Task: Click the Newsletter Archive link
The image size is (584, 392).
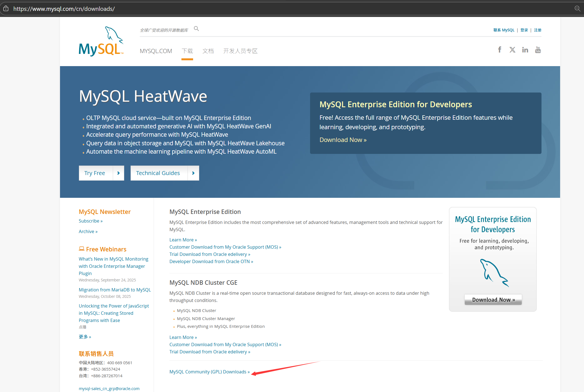Action: 88,231
